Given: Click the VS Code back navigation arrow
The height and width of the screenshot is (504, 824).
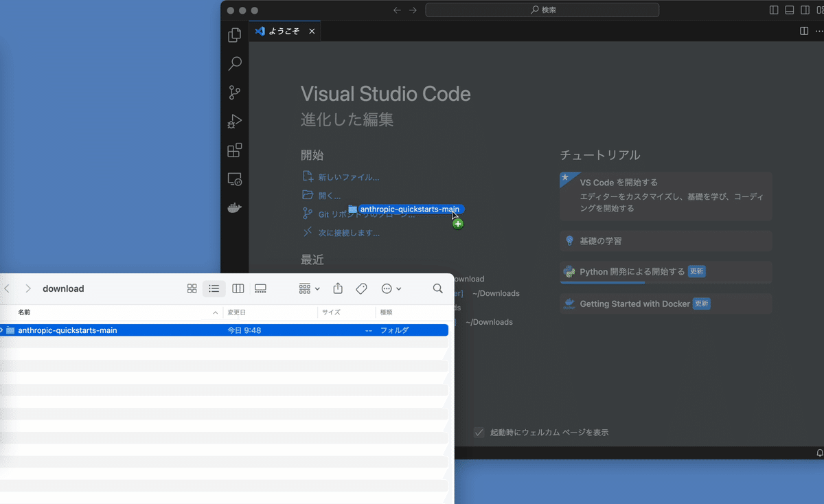Looking at the screenshot, I should pos(397,10).
